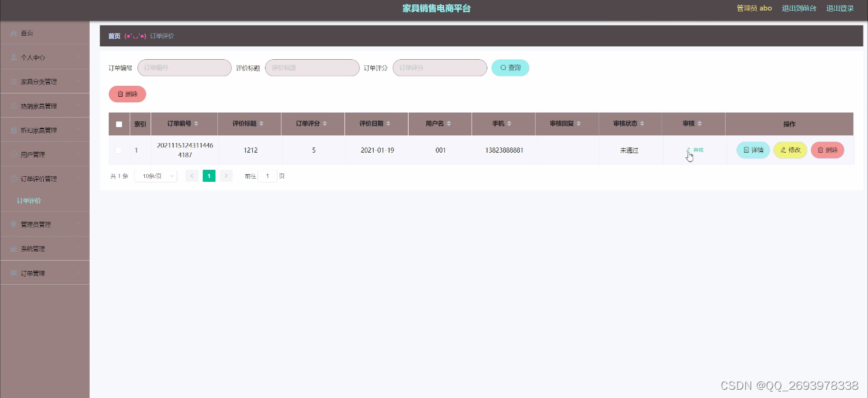Image resolution: width=868 pixels, height=398 pixels.
Task: Click the 热销家具管理 sidebar icon
Action: pos(14,106)
